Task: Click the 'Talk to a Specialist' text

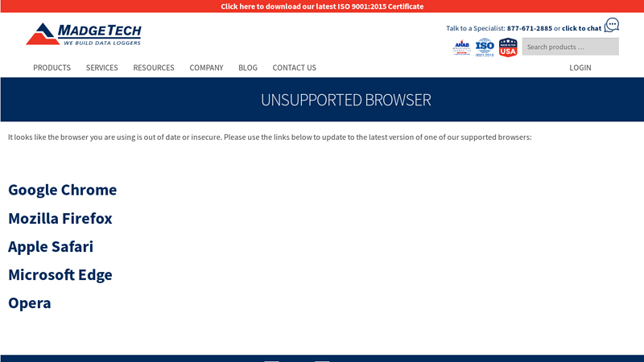Action: pyautogui.click(x=476, y=28)
